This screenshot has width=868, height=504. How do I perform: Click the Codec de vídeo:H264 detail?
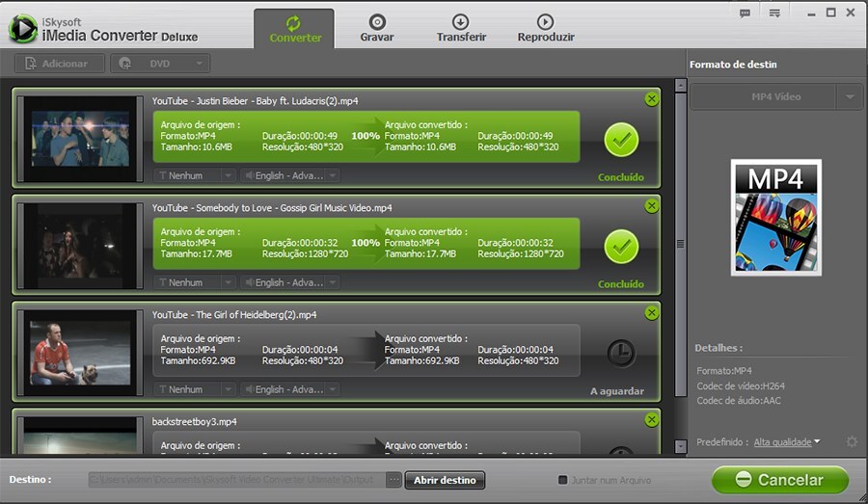pos(740,385)
